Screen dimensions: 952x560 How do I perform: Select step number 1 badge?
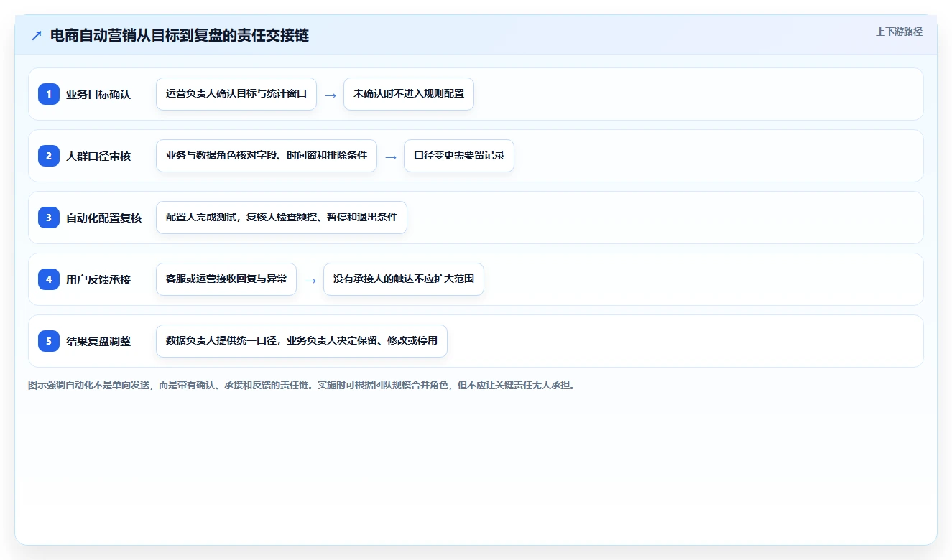coord(49,93)
